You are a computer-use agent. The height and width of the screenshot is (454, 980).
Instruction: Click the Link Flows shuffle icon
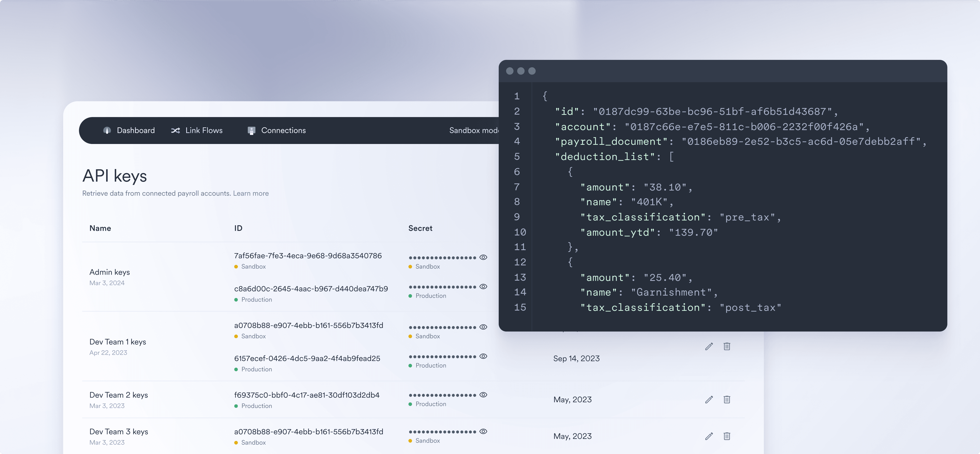tap(175, 130)
